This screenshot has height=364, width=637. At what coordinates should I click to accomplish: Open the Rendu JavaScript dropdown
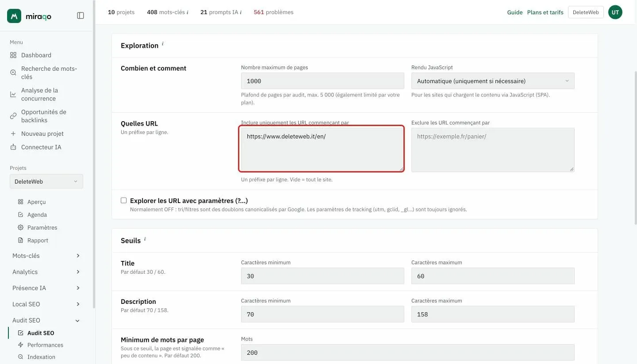[x=493, y=81]
